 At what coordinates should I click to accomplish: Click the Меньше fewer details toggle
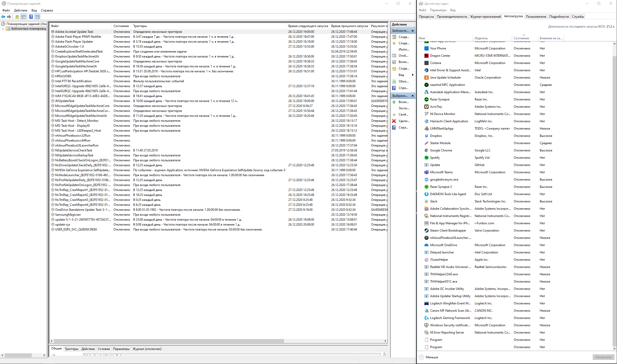[x=429, y=357]
